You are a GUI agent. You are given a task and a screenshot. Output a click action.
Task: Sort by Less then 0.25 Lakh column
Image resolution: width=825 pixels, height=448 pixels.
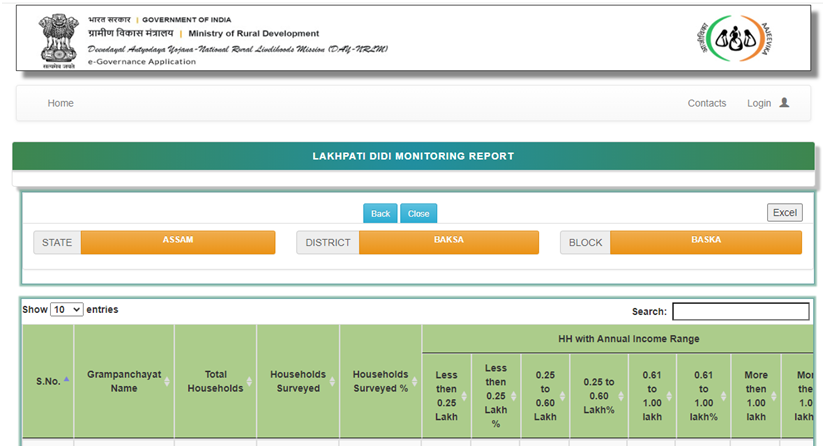pos(464,396)
